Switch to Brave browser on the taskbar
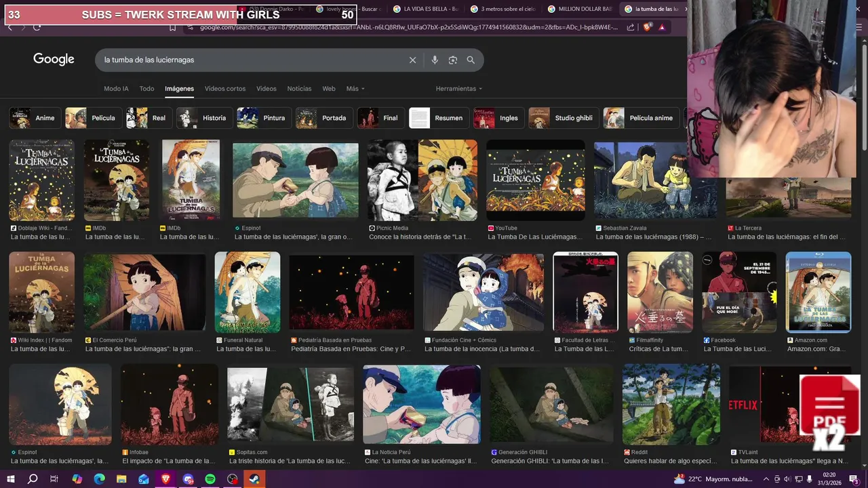Screen dimensions: 868x488 coord(166,479)
